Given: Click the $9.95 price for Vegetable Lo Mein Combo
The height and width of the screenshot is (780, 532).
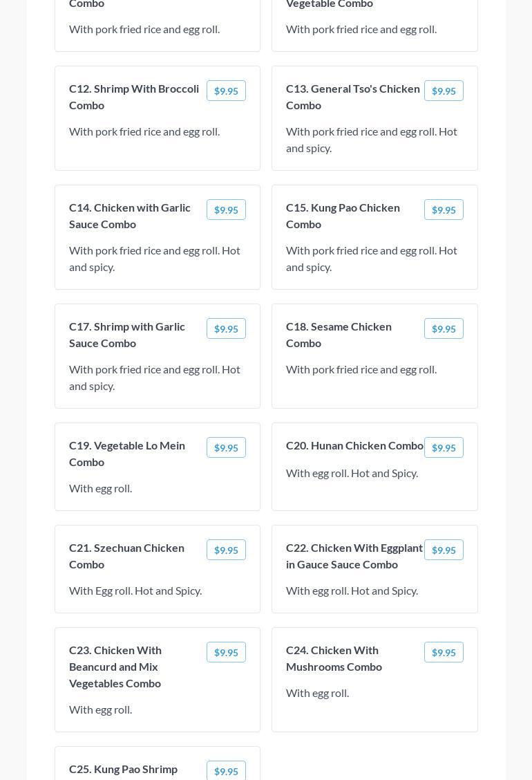Looking at the screenshot, I should point(226,448).
